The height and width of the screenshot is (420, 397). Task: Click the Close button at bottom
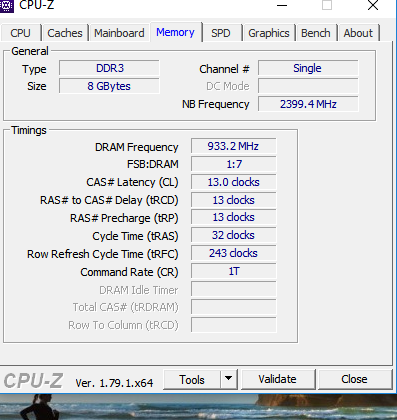pyautogui.click(x=354, y=379)
